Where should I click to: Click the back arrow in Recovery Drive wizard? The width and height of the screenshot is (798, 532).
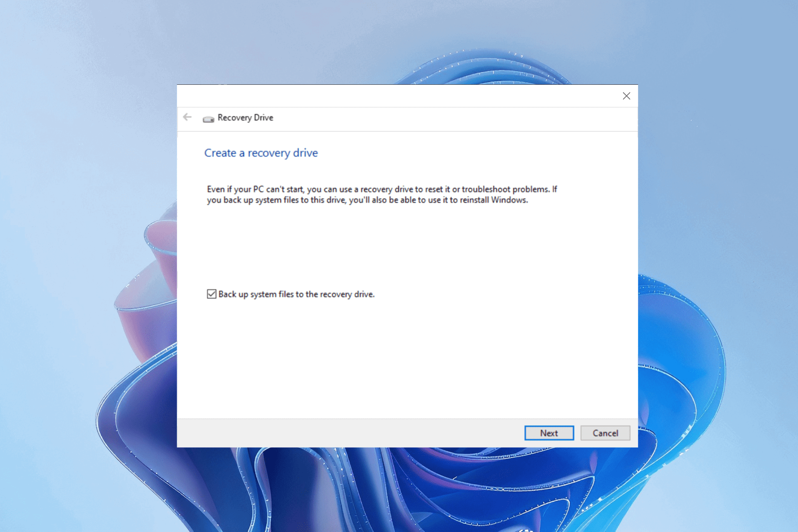click(x=187, y=117)
